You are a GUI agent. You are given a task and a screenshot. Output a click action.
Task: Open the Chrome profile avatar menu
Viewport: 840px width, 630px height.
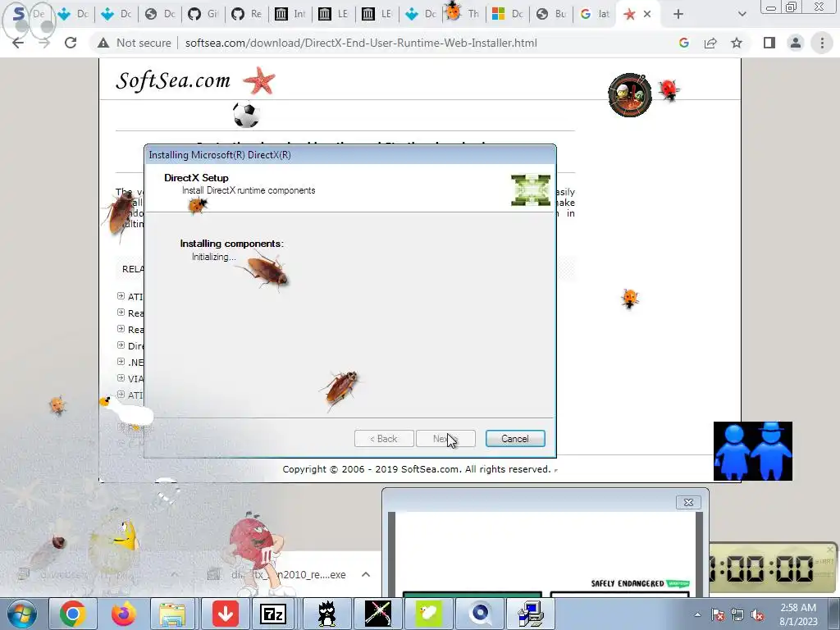[796, 43]
